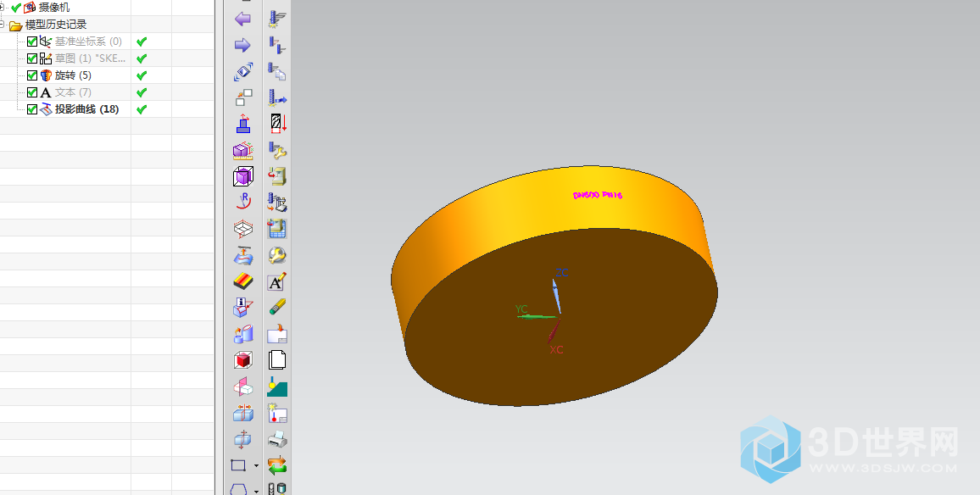Click the green status checkmark for 旋转 (5)

coord(142,75)
